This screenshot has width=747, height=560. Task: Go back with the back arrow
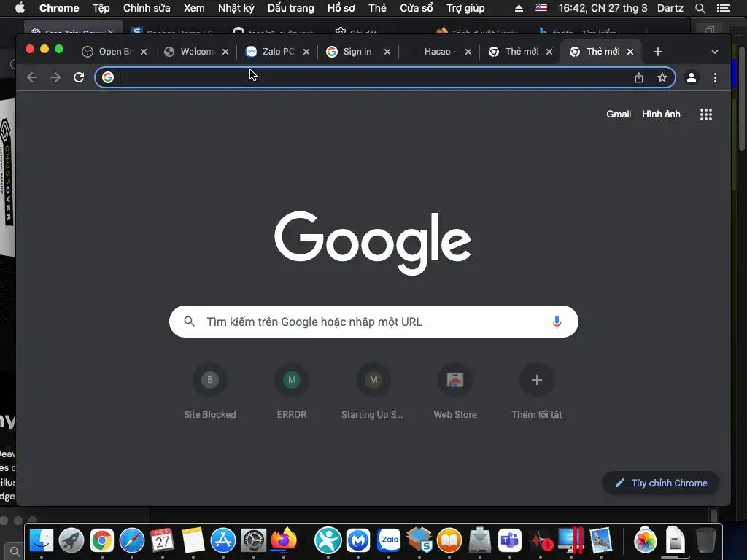coord(32,77)
